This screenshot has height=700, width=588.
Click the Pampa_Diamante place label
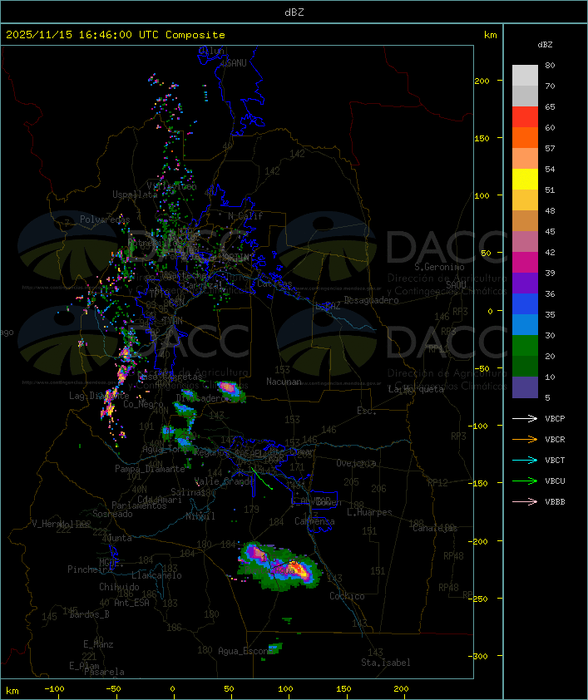150,469
